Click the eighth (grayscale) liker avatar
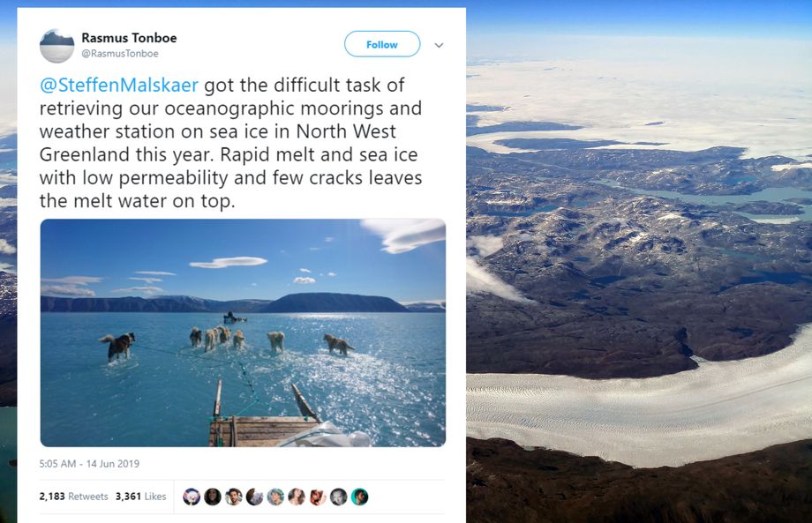812x523 pixels. (x=338, y=497)
